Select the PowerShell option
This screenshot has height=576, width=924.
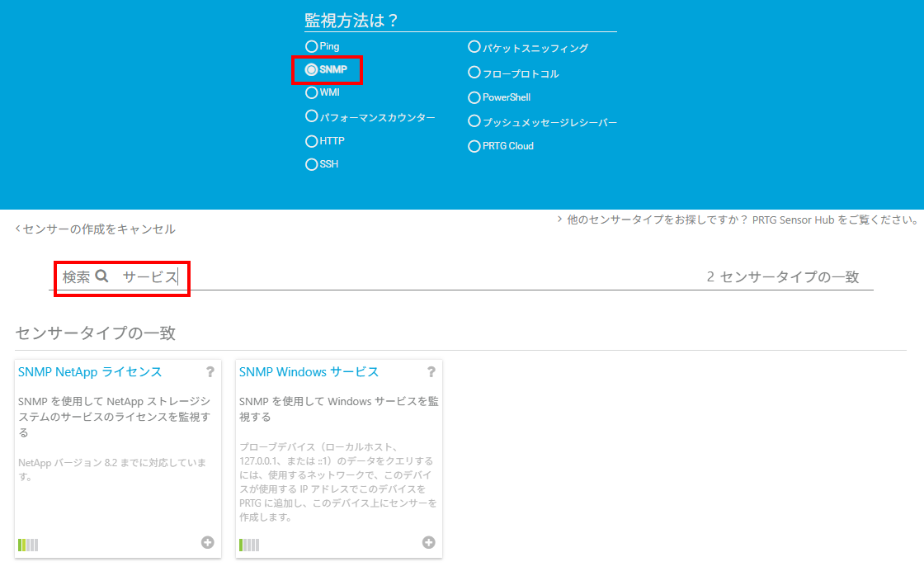pos(474,97)
